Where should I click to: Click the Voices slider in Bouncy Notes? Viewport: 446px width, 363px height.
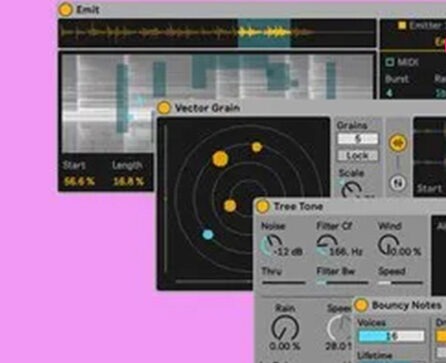click(x=391, y=336)
